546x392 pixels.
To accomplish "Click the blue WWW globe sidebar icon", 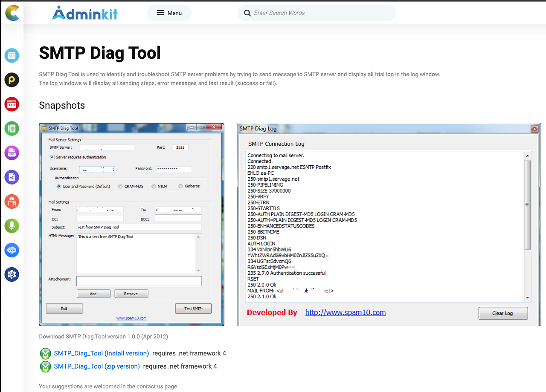I will click(x=12, y=250).
